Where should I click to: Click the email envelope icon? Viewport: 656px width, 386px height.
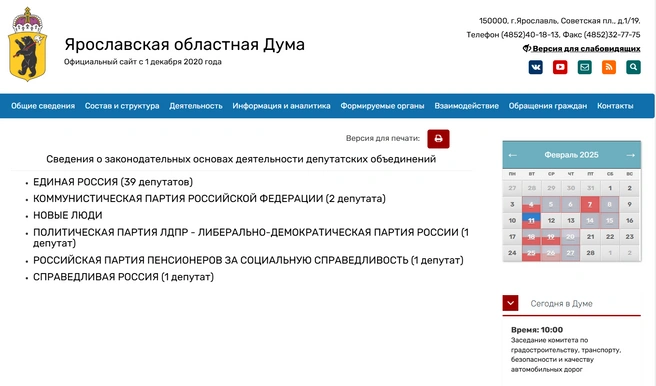click(584, 67)
